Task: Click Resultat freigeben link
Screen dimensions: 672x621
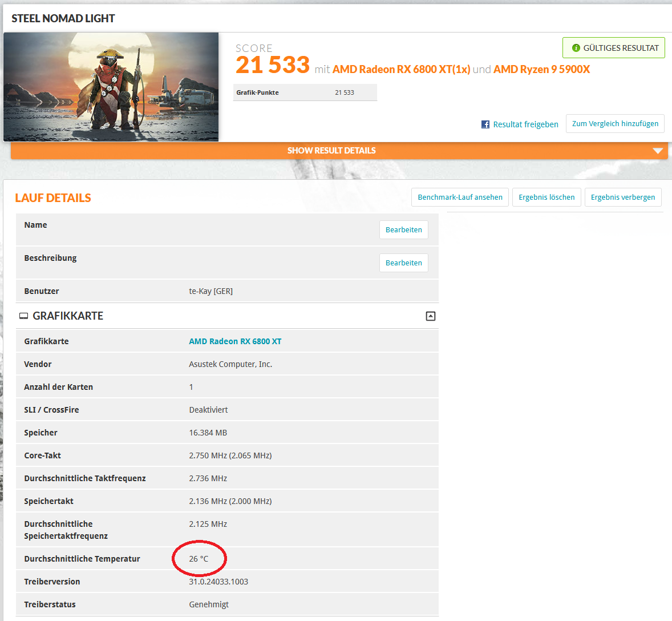Action: [525, 124]
